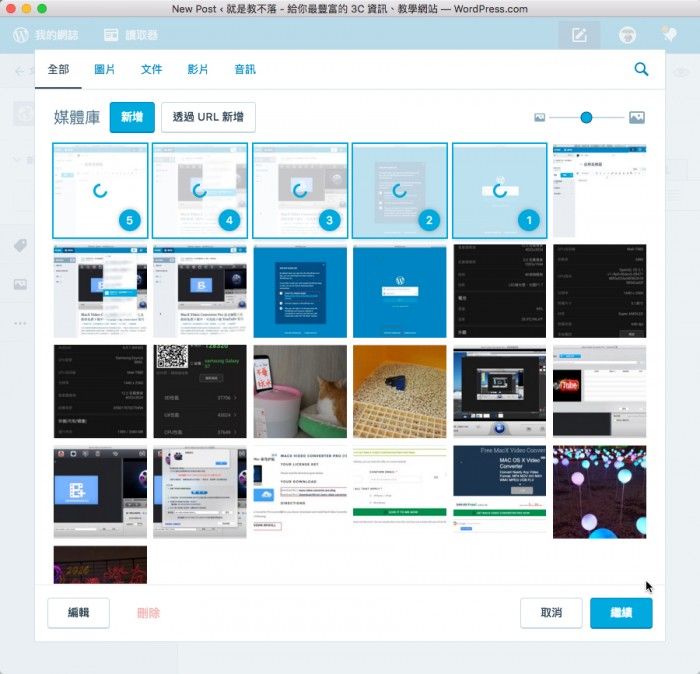Screen dimensions: 700x674
Task: Click the red 刪除 link
Action: 148,613
